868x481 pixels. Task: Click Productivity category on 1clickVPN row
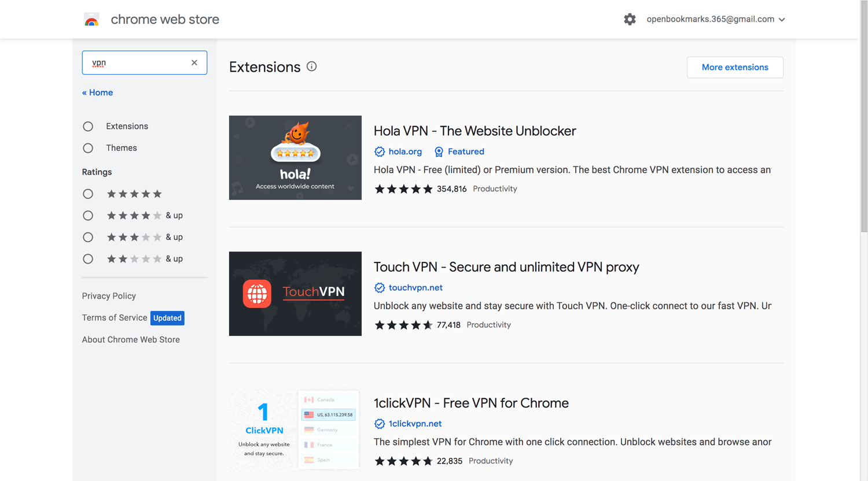tap(491, 461)
